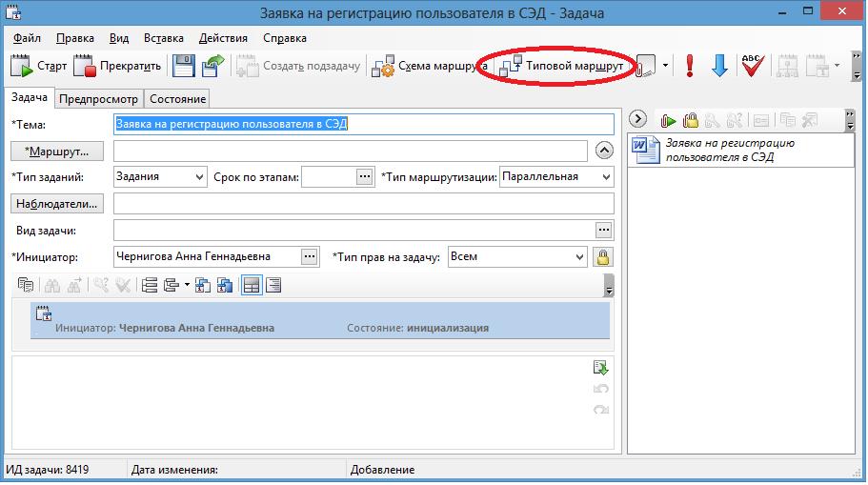868x485 pixels.
Task: Set high importance with red exclamation mark
Action: click(x=690, y=67)
